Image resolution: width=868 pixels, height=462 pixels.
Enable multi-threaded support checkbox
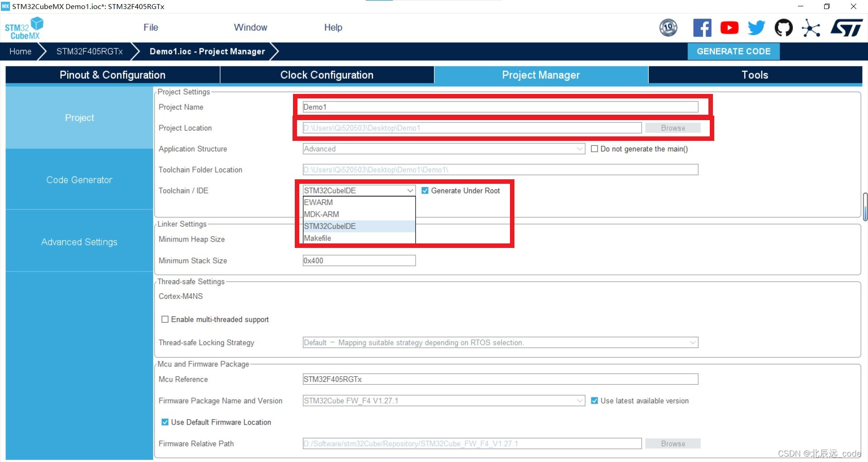point(165,319)
